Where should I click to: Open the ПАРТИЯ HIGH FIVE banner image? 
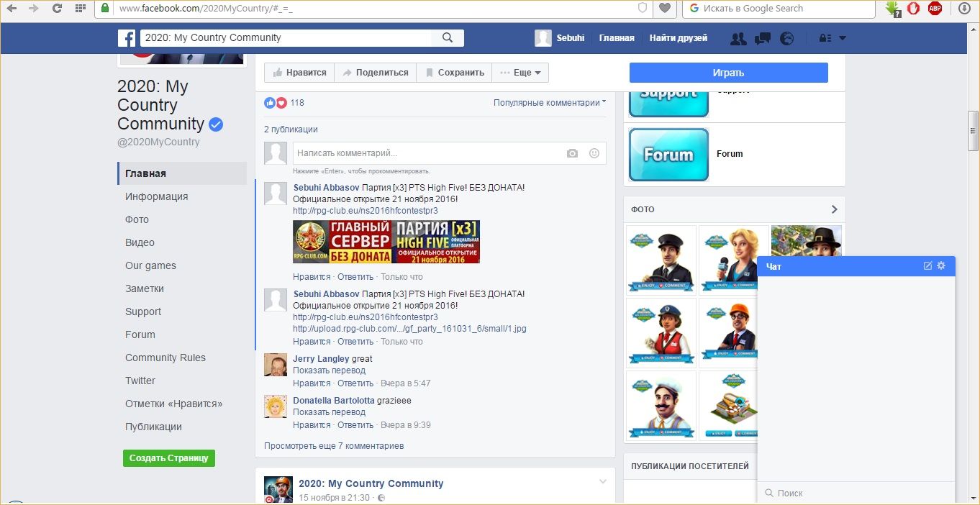(386, 242)
